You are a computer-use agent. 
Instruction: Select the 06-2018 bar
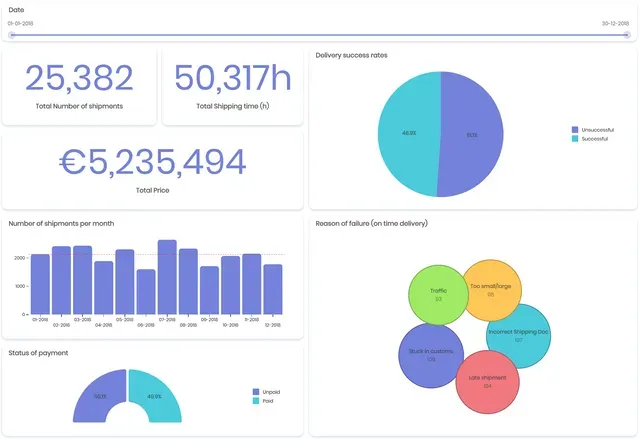pos(146,292)
